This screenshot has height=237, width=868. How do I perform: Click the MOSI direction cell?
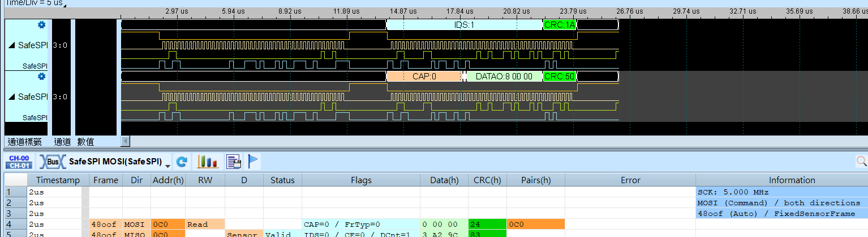[x=136, y=224]
